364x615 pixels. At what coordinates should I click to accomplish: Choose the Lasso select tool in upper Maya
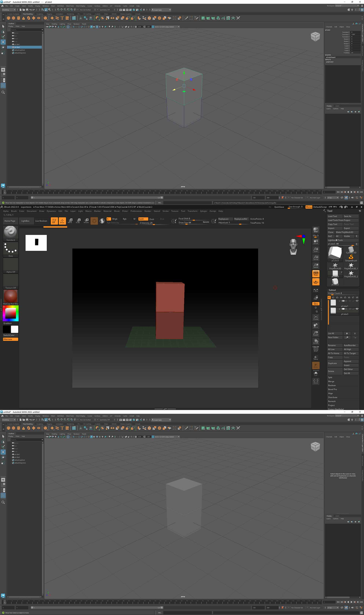3,32
